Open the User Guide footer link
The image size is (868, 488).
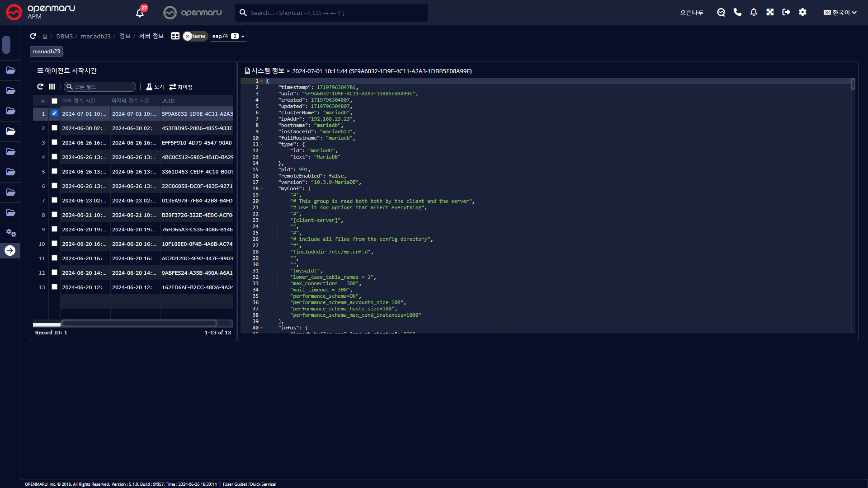(x=235, y=484)
